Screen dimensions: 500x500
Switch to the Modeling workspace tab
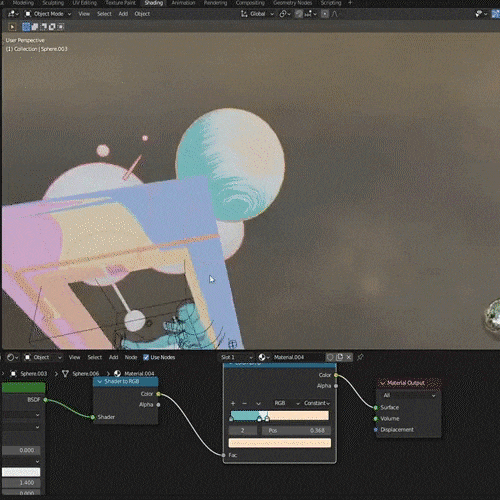click(23, 3)
